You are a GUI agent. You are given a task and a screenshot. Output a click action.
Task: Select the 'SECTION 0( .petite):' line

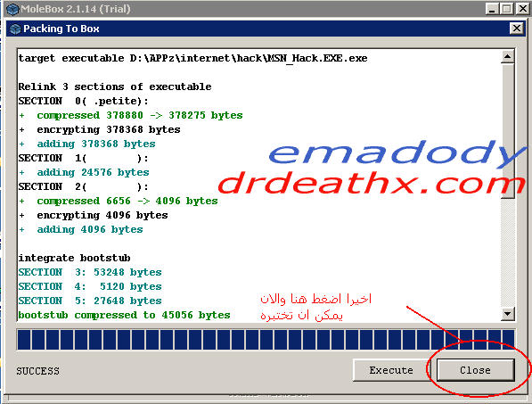83,101
